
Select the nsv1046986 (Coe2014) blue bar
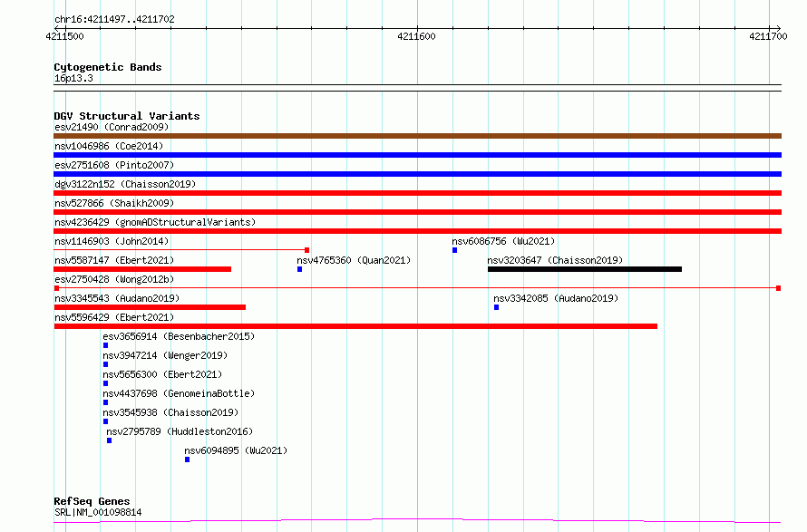pyautogui.click(x=417, y=155)
